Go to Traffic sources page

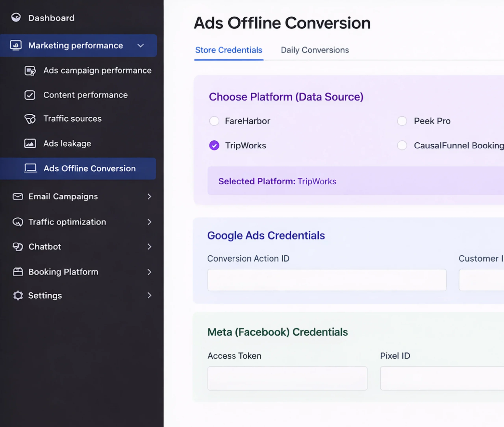point(72,119)
